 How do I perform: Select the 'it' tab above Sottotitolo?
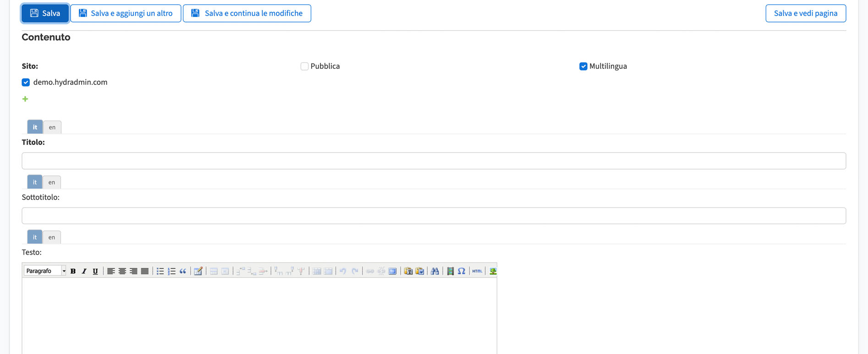pos(35,182)
